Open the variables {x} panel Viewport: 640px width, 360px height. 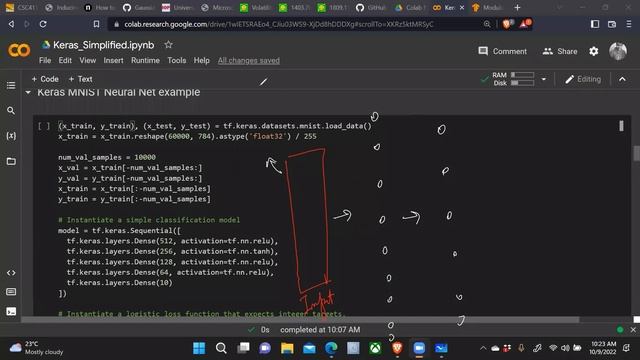(x=11, y=136)
